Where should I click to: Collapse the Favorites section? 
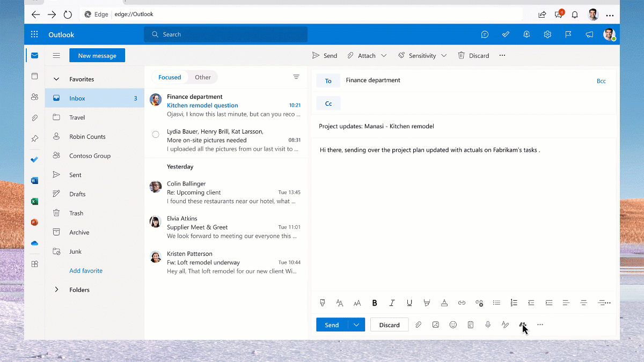click(56, 79)
